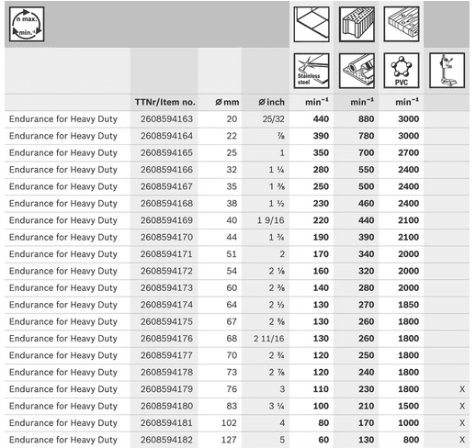Select item number 2608594163
Viewport: 476px width, 448px height.
point(166,119)
